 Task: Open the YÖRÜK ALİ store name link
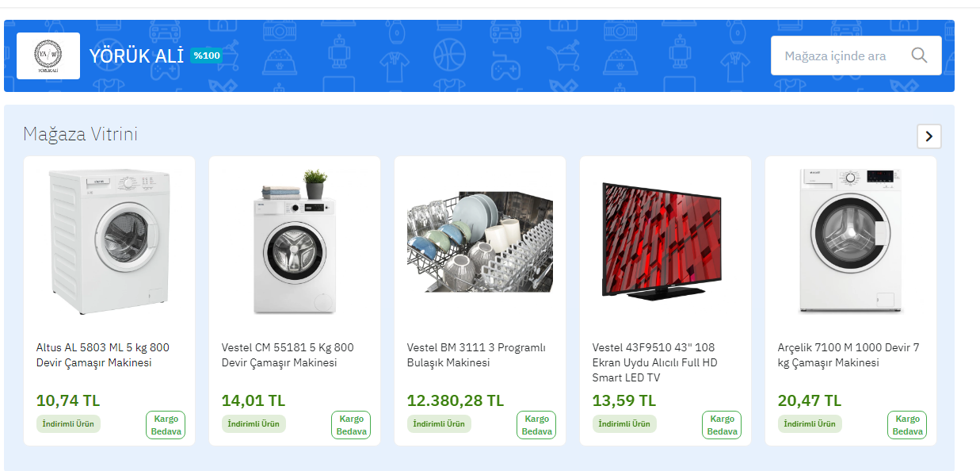[136, 56]
